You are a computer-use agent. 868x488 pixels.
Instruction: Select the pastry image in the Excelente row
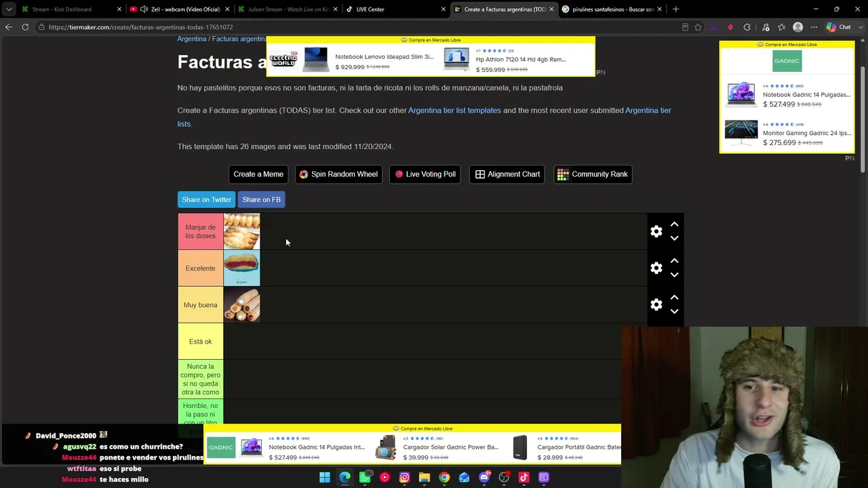241,268
